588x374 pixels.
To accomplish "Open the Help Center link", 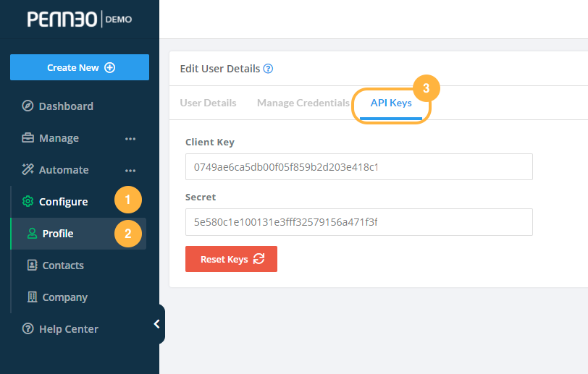I will [69, 329].
